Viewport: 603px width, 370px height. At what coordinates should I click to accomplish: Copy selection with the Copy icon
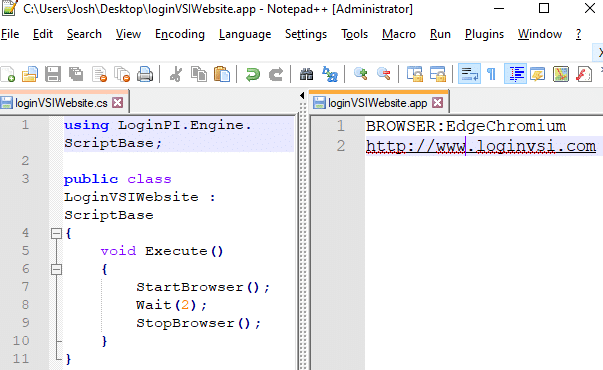(199, 74)
